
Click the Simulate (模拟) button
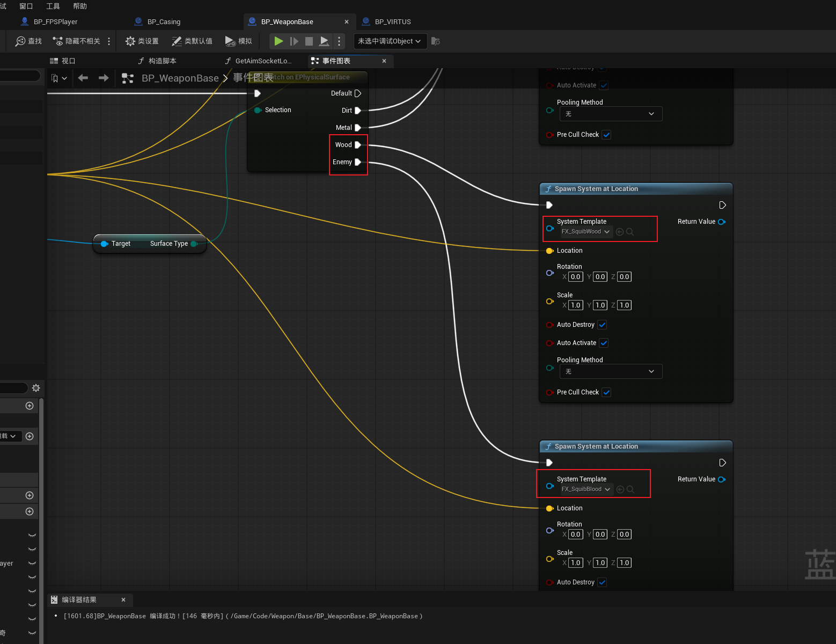click(239, 41)
